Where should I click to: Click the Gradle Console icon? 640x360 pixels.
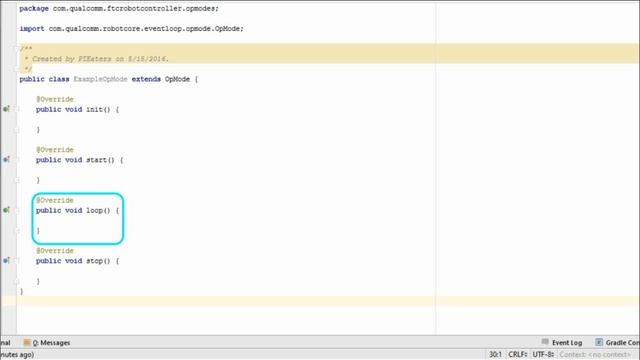point(599,342)
